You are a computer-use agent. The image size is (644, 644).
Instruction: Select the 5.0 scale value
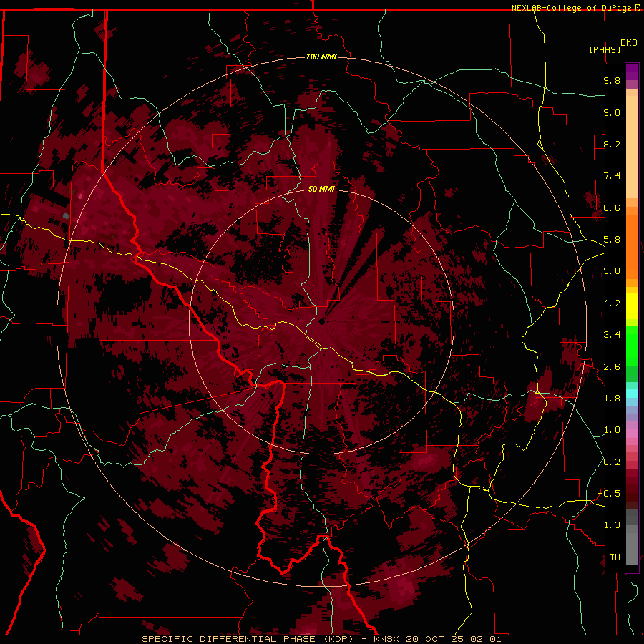point(612,271)
